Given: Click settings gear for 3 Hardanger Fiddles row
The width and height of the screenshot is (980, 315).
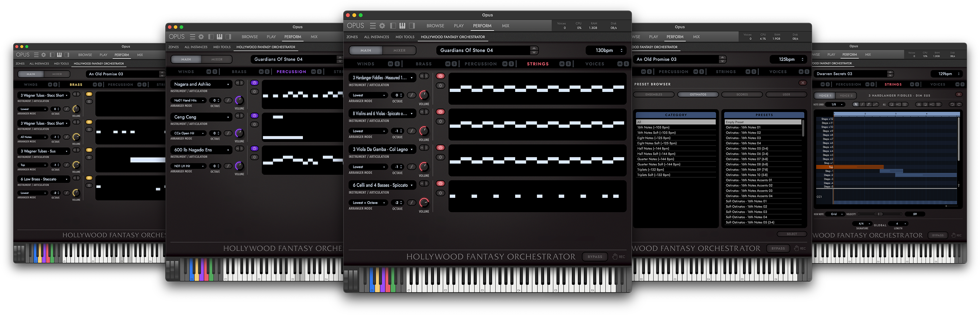Looking at the screenshot, I should (x=440, y=86).
